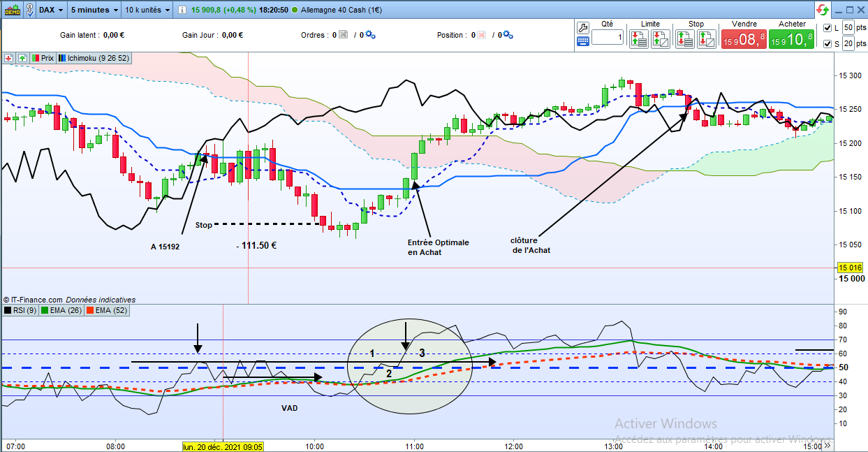Image resolution: width=868 pixels, height=452 pixels.
Task: Expand the 5 minutes timeframe dropdown
Action: click(x=95, y=10)
